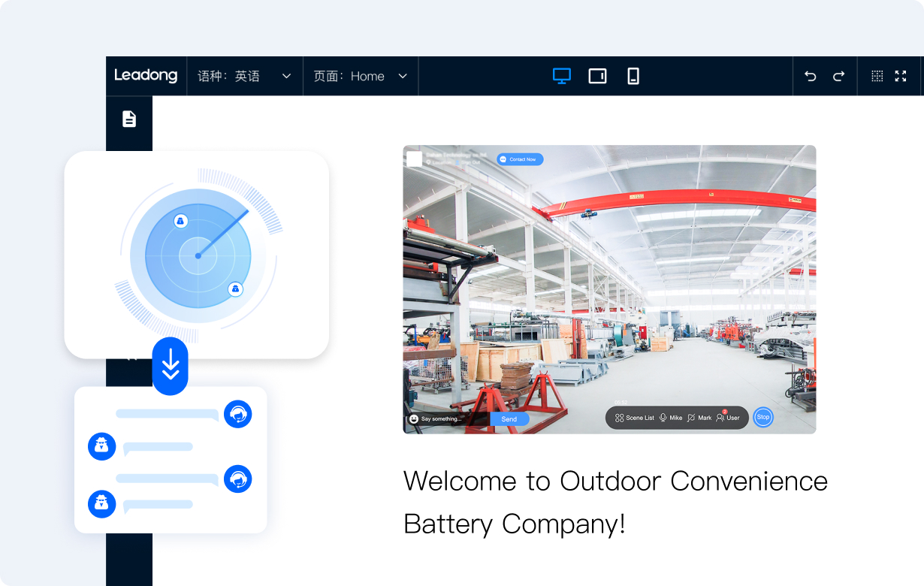Click the blue double-arrow download icon
924x586 pixels.
tap(171, 366)
